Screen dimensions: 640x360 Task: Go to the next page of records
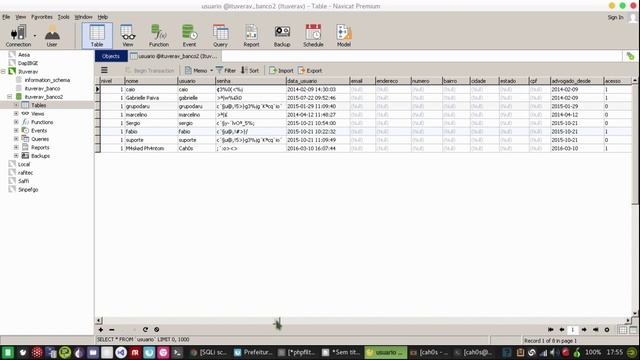pyautogui.click(x=584, y=329)
